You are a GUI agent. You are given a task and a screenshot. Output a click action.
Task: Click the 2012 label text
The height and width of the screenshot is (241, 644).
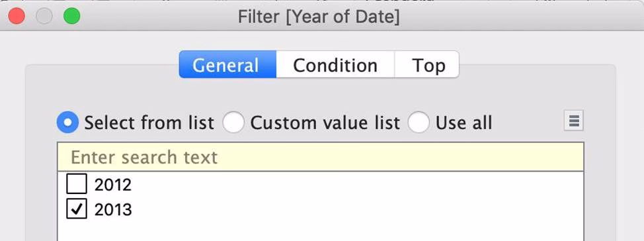(x=113, y=185)
